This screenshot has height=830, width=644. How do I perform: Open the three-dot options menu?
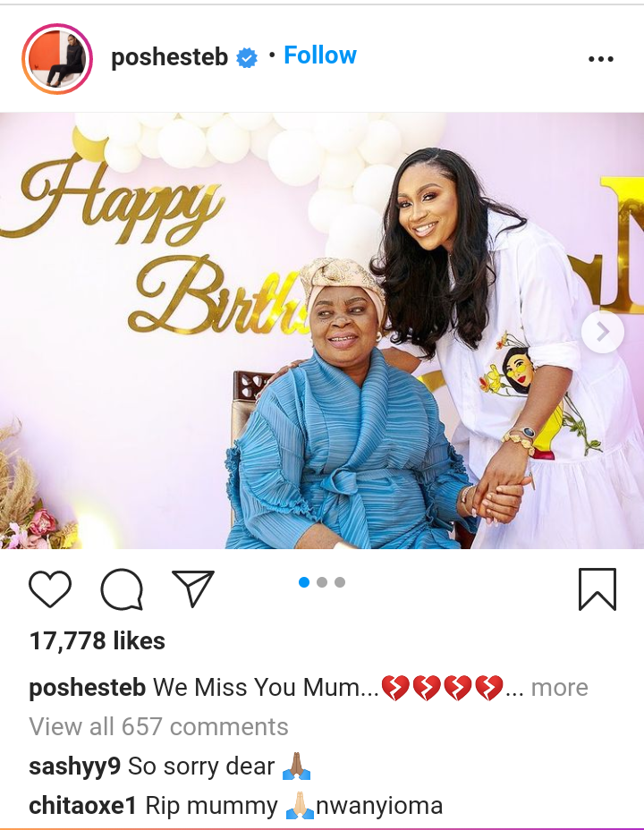pos(600,59)
